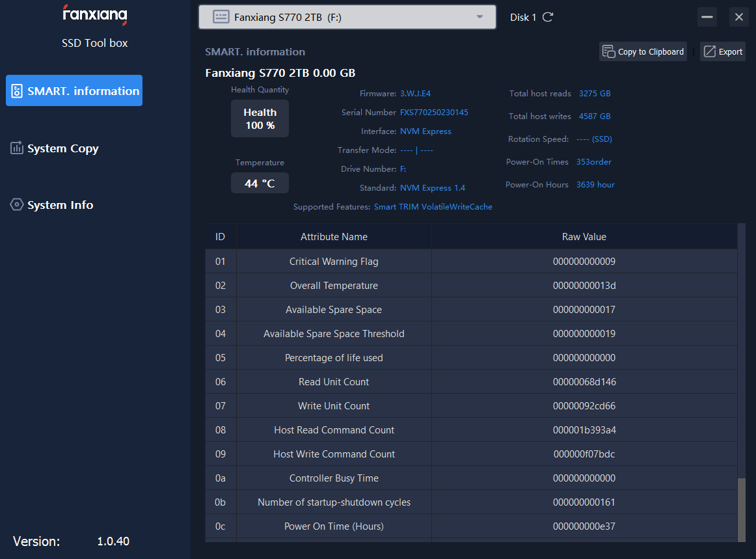Screen dimensions: 756x559
Task: Click Power-On Times value 353order
Action: pos(593,162)
